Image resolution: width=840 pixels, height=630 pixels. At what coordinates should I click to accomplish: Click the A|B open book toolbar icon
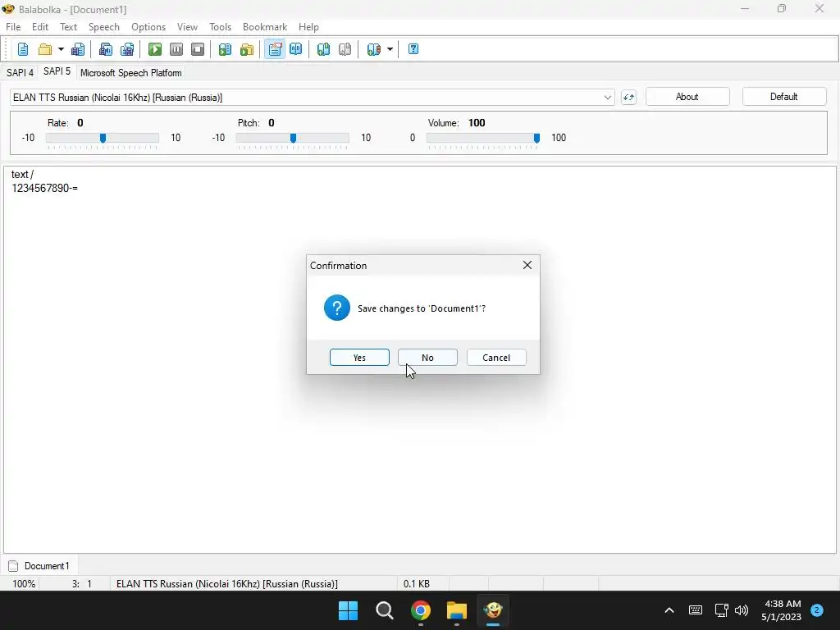click(x=295, y=49)
